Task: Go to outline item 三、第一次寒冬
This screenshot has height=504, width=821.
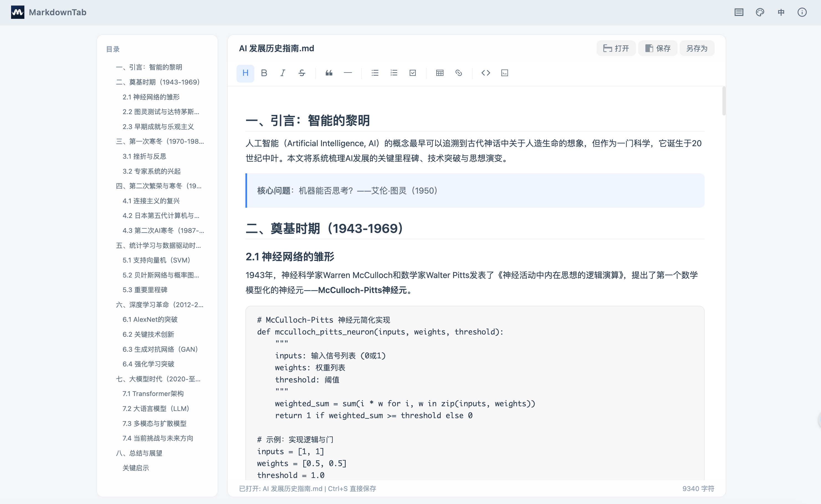Action: pyautogui.click(x=160, y=141)
